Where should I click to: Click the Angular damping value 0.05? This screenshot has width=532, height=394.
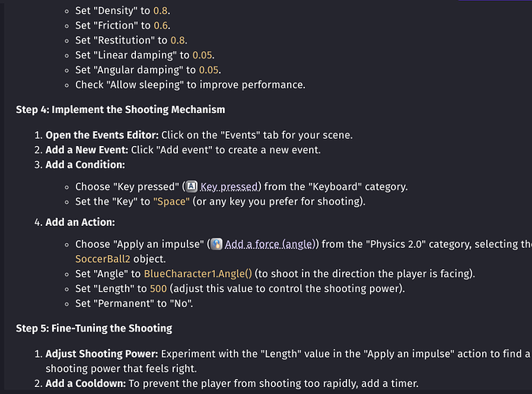coord(209,70)
